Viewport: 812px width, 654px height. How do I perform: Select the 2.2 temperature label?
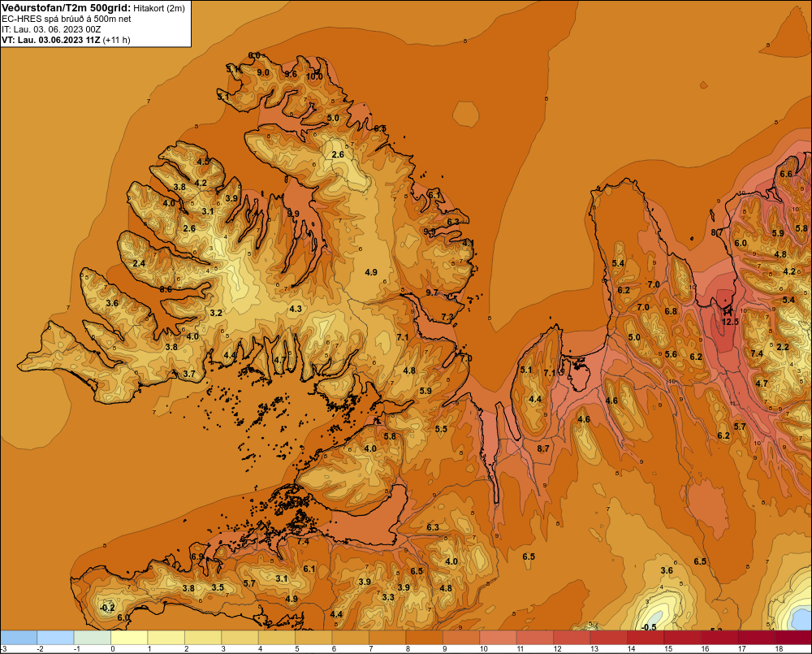coord(783,347)
